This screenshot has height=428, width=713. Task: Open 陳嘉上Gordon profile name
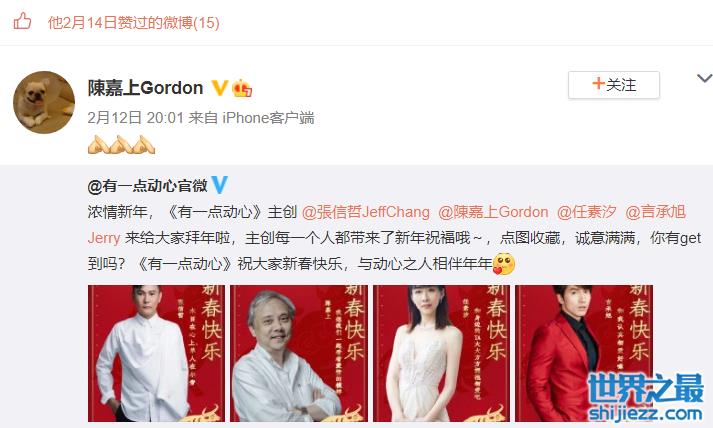click(146, 88)
